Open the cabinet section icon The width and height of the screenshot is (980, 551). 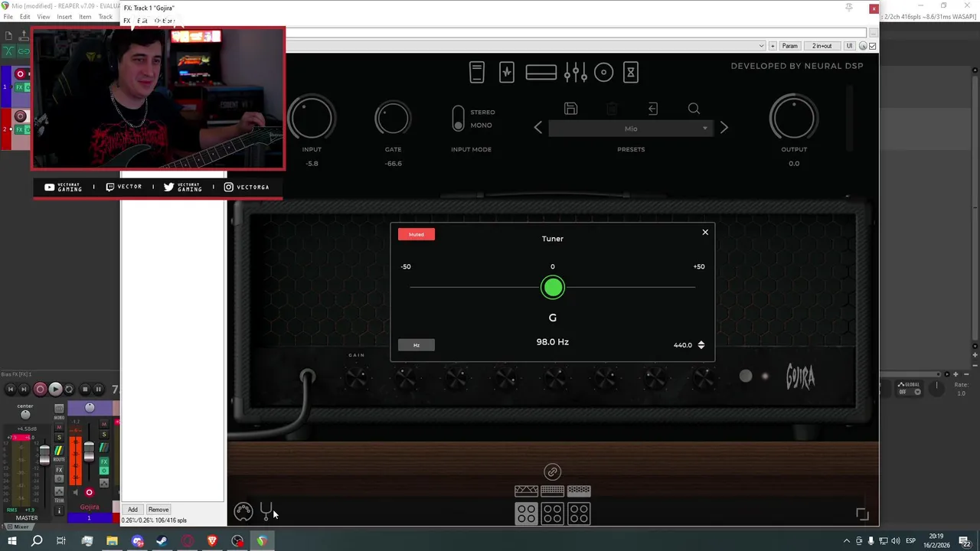pos(541,73)
